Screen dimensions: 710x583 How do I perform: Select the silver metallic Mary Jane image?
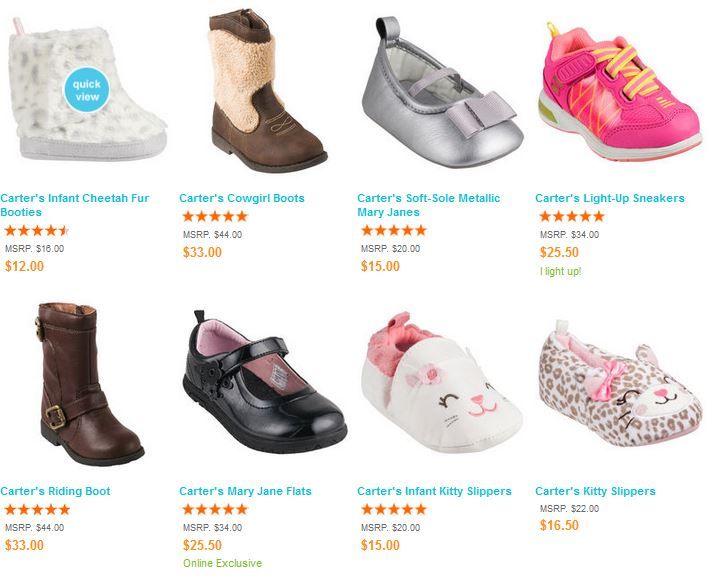(442, 92)
